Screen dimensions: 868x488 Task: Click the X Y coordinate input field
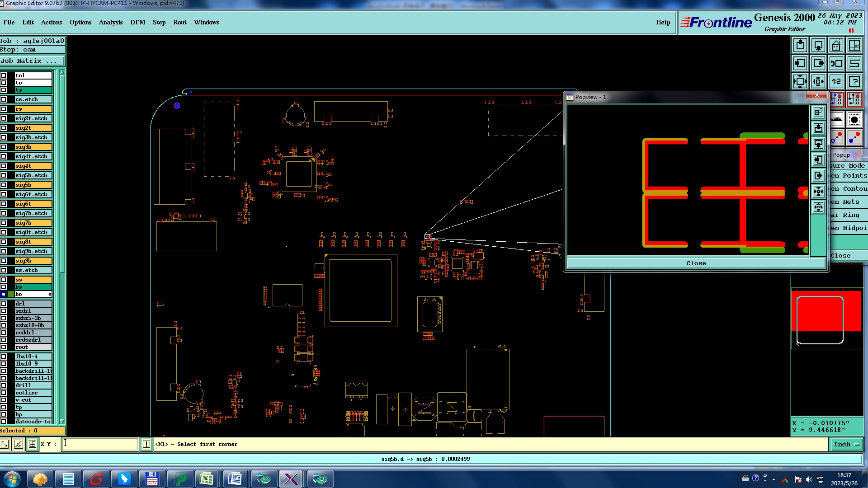click(x=100, y=444)
